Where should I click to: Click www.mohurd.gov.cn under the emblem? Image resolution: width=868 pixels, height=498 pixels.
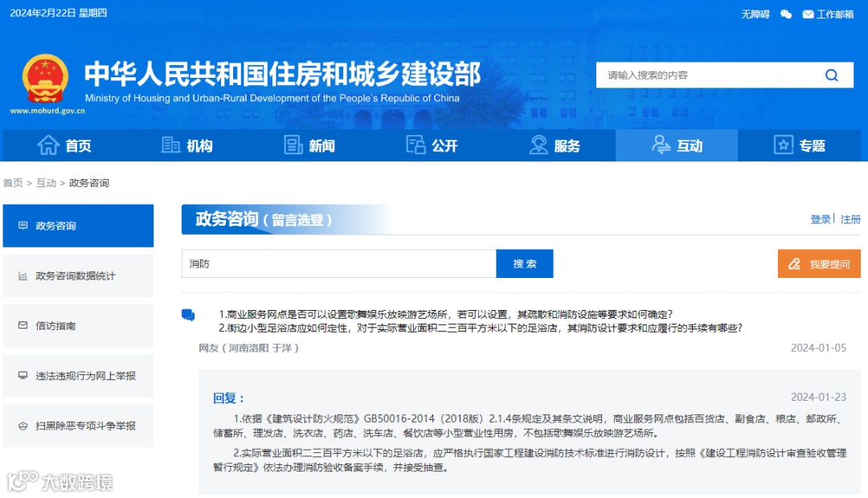point(47,111)
